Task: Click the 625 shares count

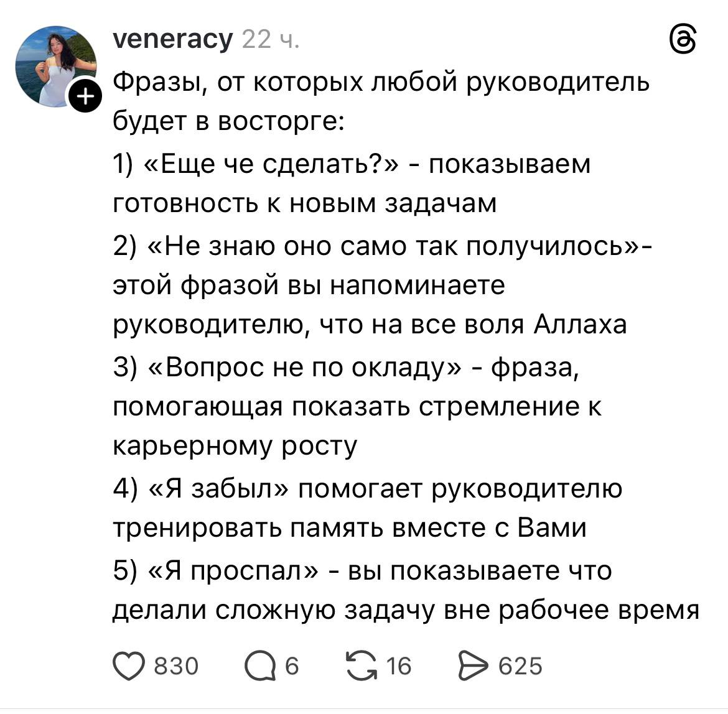Action: point(520,666)
